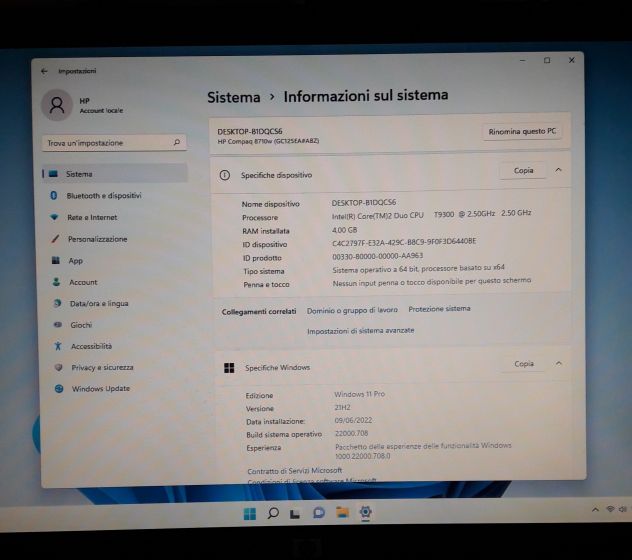Go back with the arrow icon
The width and height of the screenshot is (632, 560).
[44, 71]
